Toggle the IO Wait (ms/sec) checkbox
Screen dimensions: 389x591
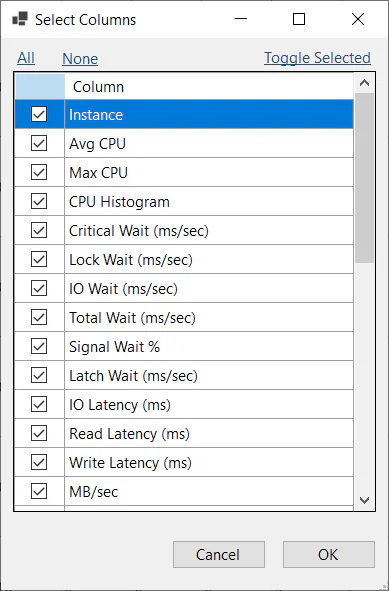click(39, 288)
